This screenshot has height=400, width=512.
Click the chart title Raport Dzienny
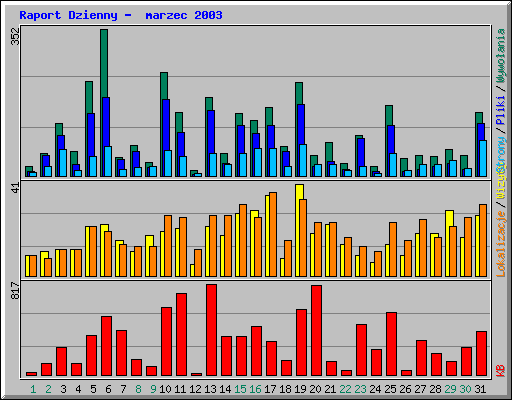(68, 15)
